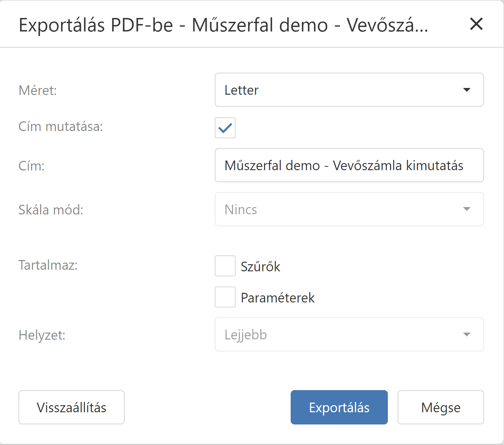504x445 pixels.
Task: Expand the Skála mód dropdown
Action: (x=349, y=209)
